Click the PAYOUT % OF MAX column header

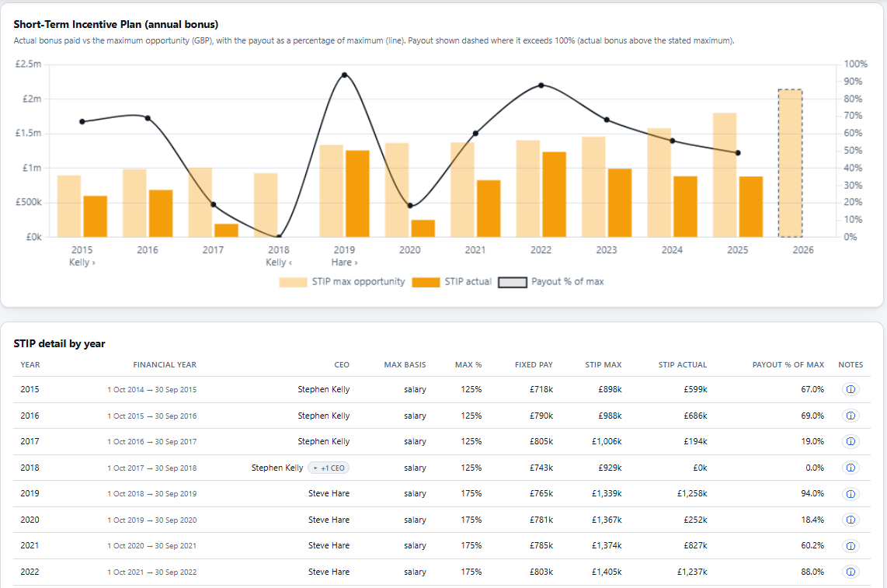coord(788,364)
